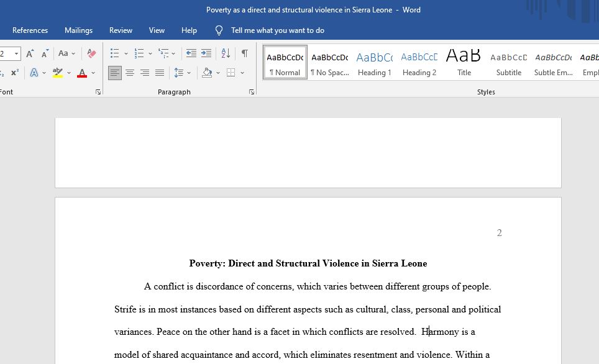The image size is (599, 364).
Task: Apply paragraph shading with paint bucket
Action: [207, 73]
